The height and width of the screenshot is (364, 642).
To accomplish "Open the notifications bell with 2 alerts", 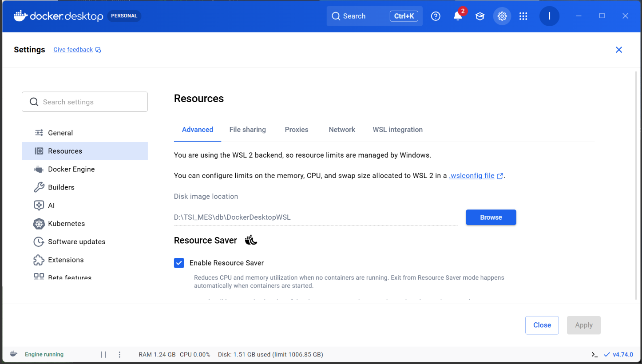I will click(x=458, y=16).
